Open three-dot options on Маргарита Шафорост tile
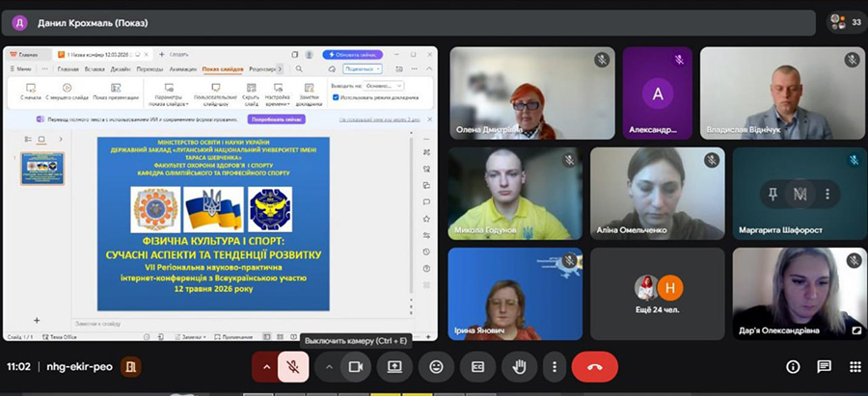Screen dimensions: 868x396 point(827,194)
